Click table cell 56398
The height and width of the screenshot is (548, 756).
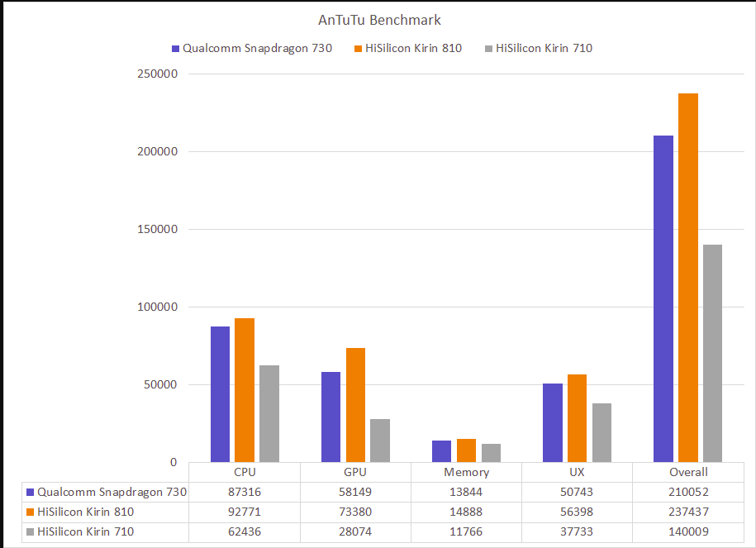pos(578,512)
